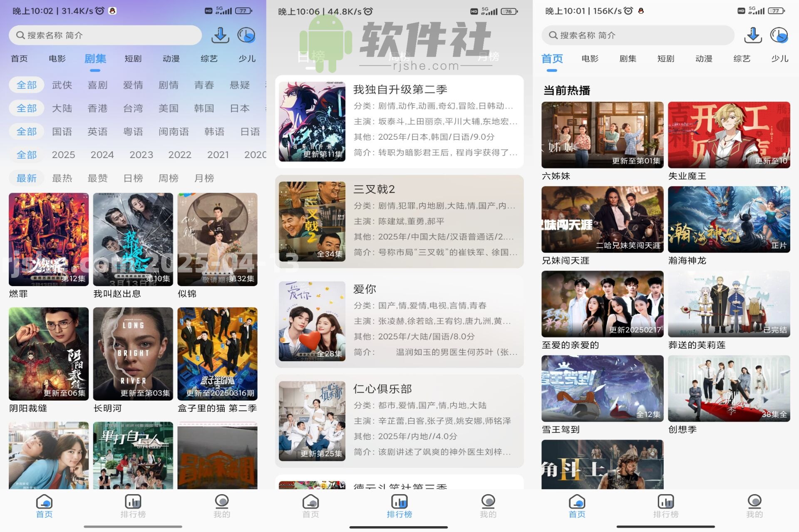
Task: Switch to the 电影 tab
Action: (x=57, y=59)
